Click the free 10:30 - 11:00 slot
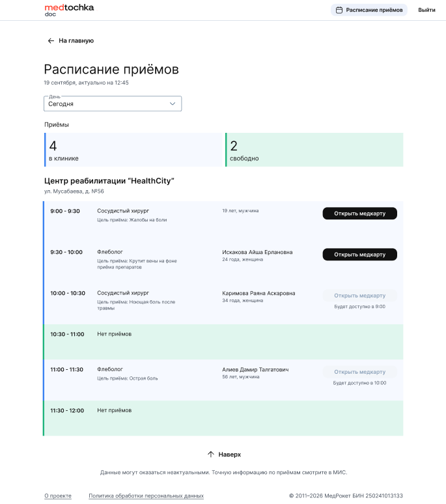Image resolution: width=446 pixels, height=504 pixels. (223, 342)
